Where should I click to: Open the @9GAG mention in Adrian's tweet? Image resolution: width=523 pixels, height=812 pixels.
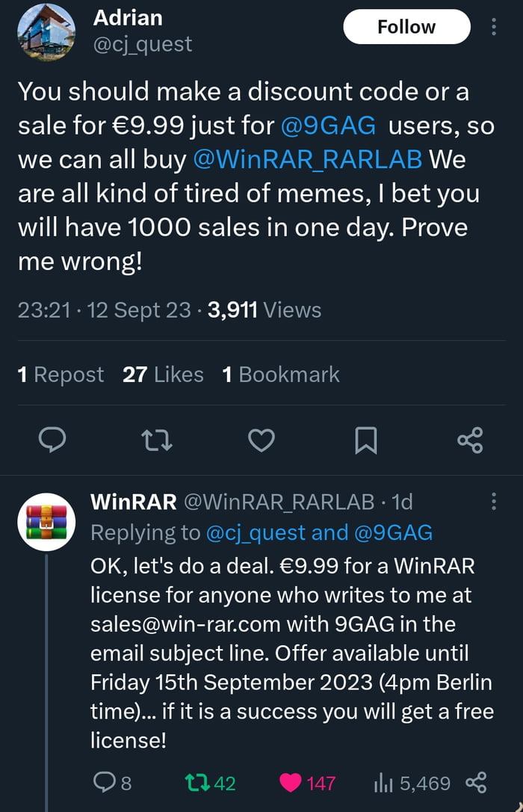point(329,126)
